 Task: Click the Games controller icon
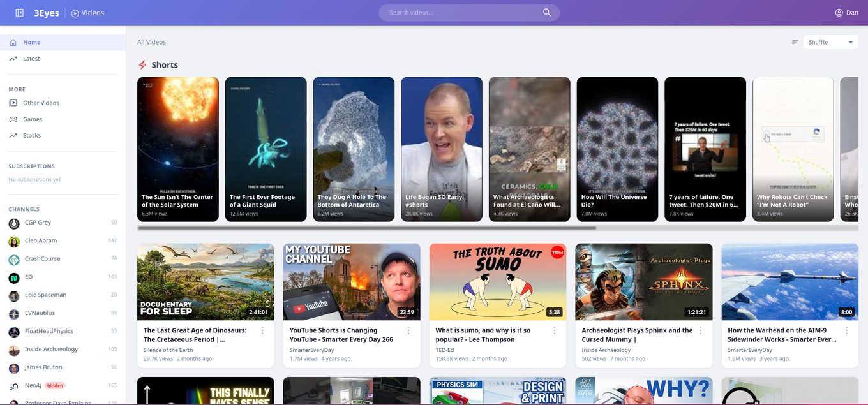13,119
